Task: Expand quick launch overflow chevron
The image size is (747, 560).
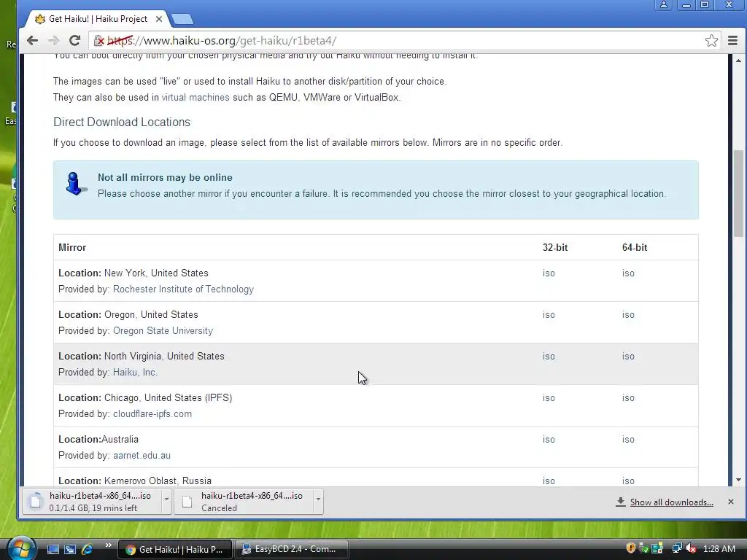Action: tap(108, 545)
